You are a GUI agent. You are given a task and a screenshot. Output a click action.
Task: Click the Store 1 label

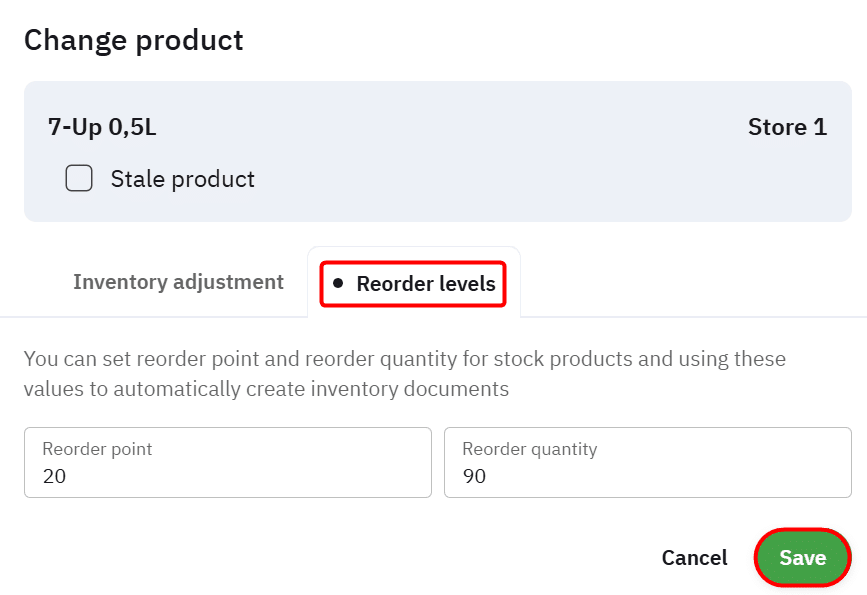tap(787, 127)
